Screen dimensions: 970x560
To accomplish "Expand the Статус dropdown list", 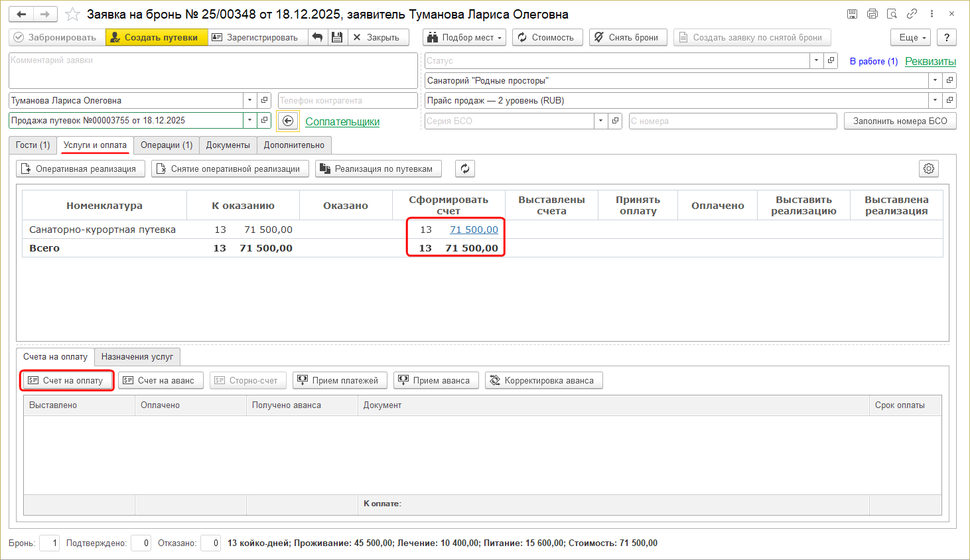I will pos(816,60).
